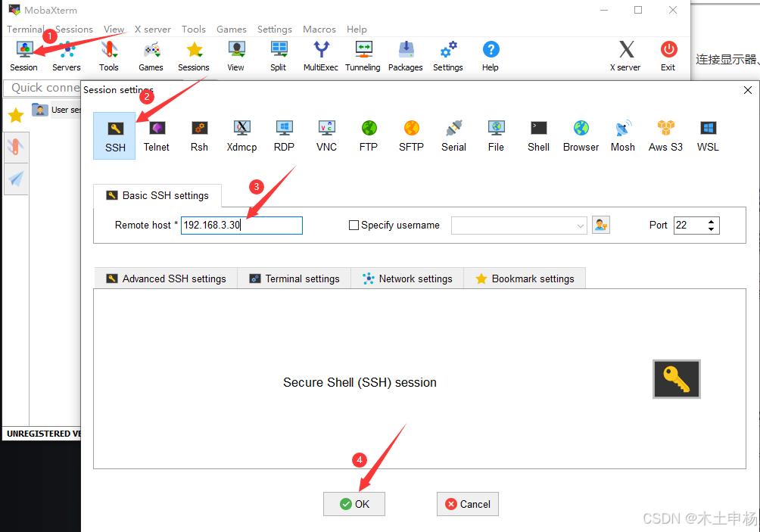Select the RDP session type
Viewport: 760px width, 532px height.
point(284,136)
